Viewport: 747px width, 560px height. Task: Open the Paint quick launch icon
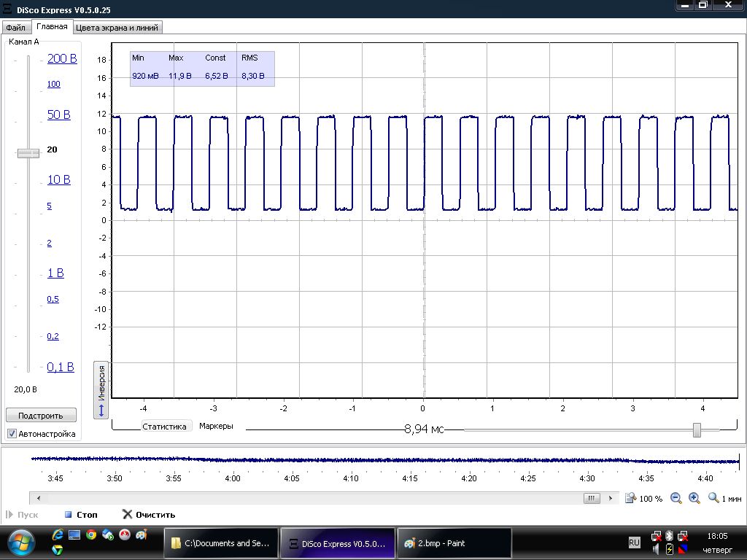(141, 534)
